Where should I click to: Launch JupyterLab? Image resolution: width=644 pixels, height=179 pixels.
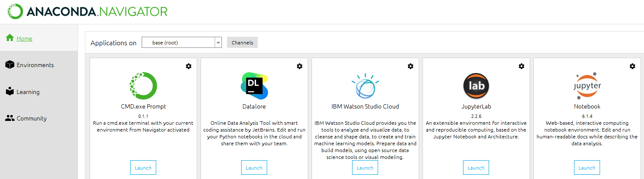[476, 167]
